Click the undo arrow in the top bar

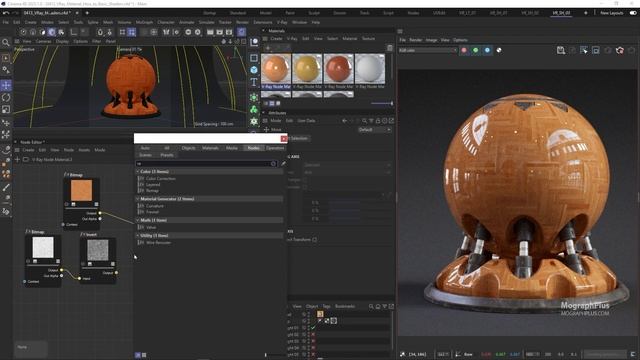tap(6, 13)
